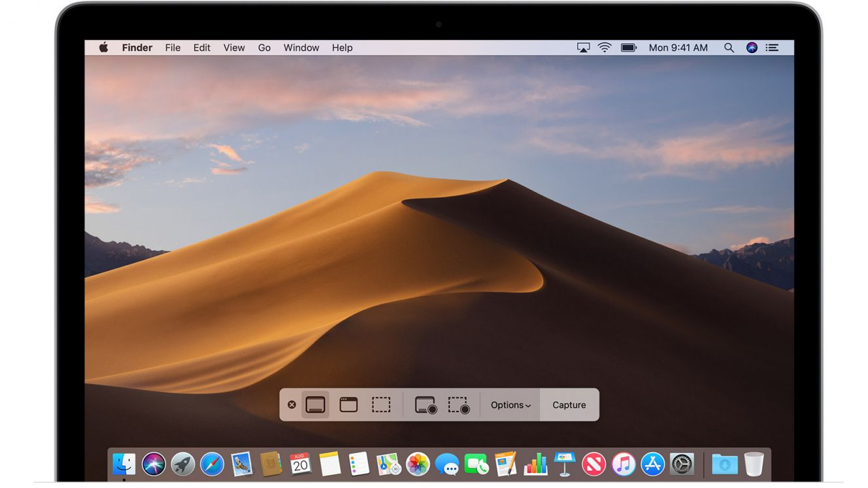Open Notification Center via menu bar icon
Image resolution: width=868 pixels, height=488 pixels.
coord(772,47)
